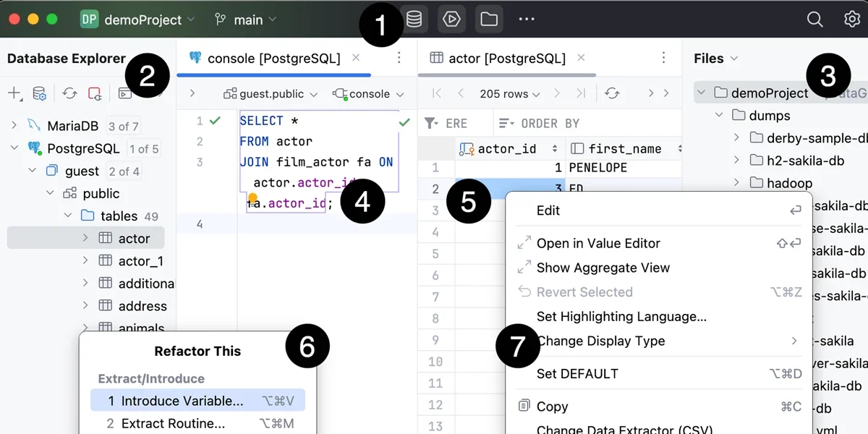This screenshot has height=434, width=868.
Task: Click the first_name column icon
Action: pyautogui.click(x=577, y=149)
